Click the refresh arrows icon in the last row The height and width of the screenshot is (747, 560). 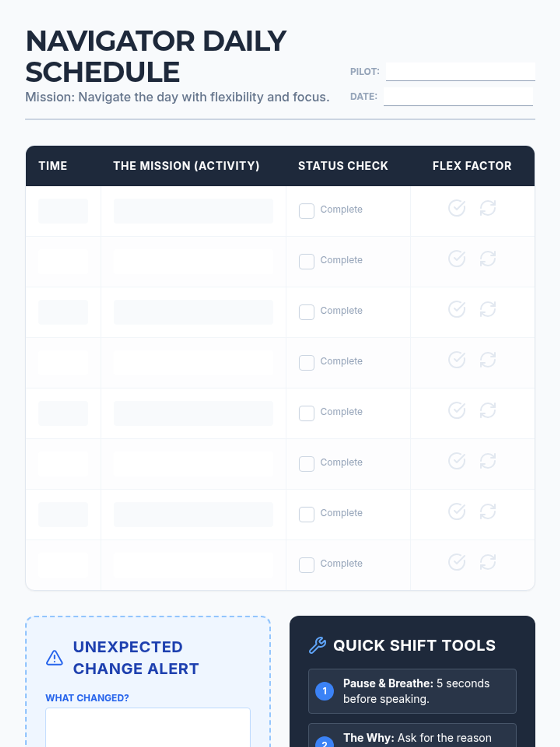(x=488, y=562)
